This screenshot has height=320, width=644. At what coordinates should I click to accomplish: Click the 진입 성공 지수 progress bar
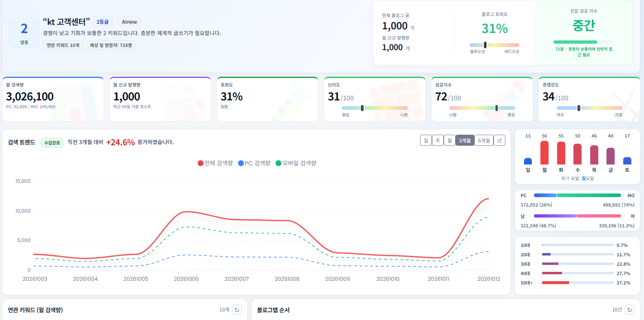(584, 42)
